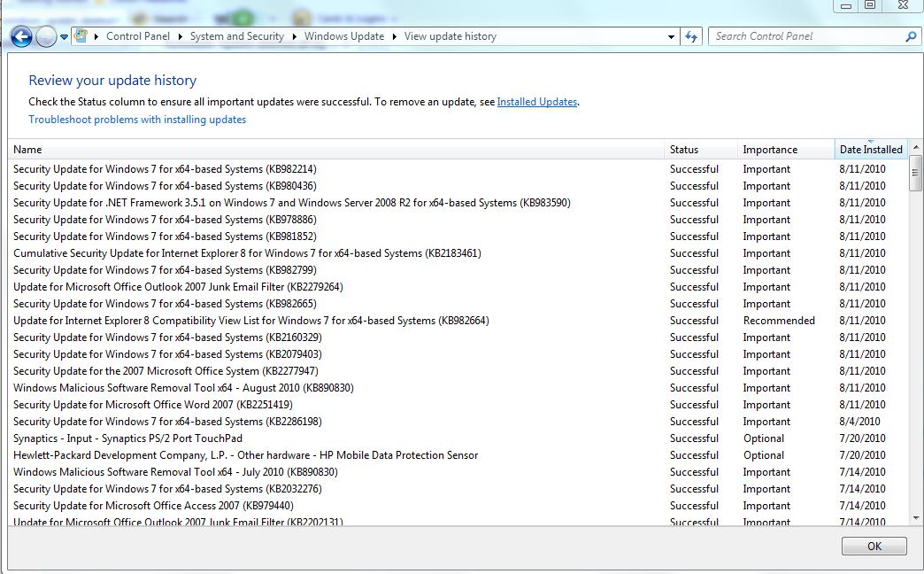Image resolution: width=924 pixels, height=574 pixels.
Task: Click the Review your update history heading
Action: pyautogui.click(x=112, y=81)
